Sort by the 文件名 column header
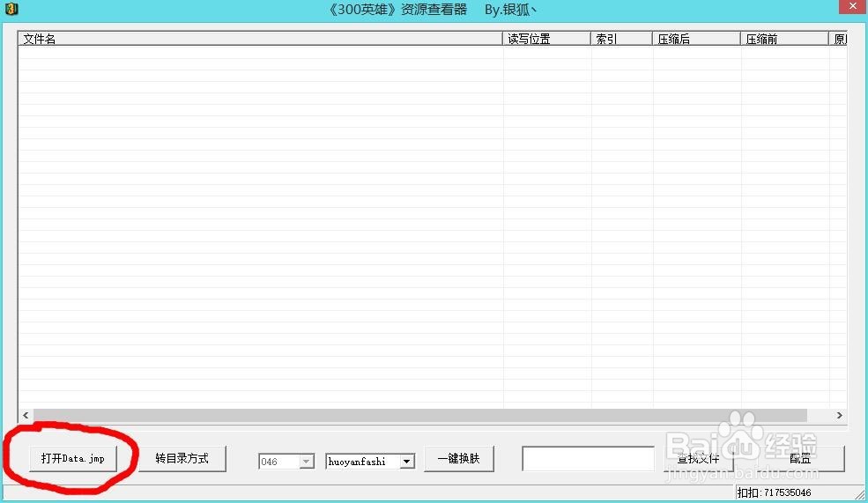 (x=260, y=39)
